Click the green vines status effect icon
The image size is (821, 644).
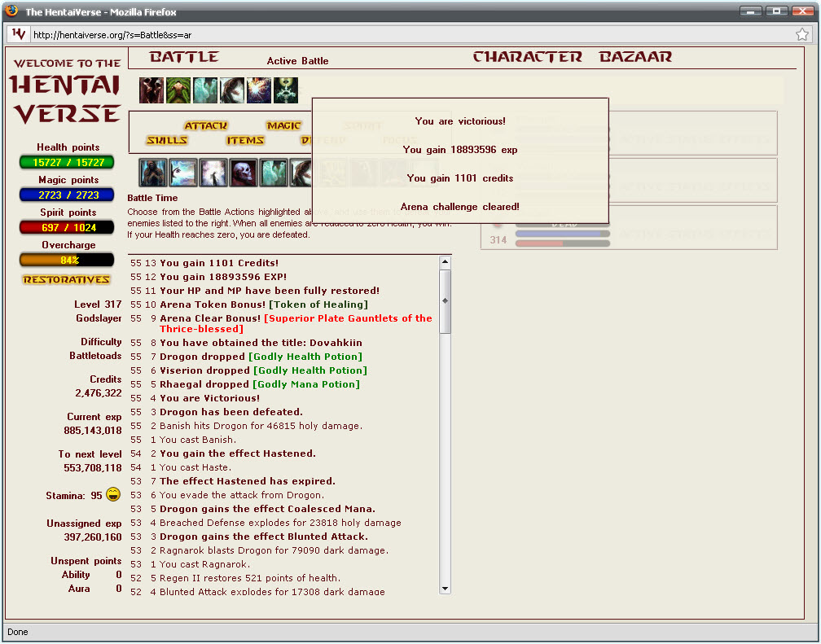point(178,90)
